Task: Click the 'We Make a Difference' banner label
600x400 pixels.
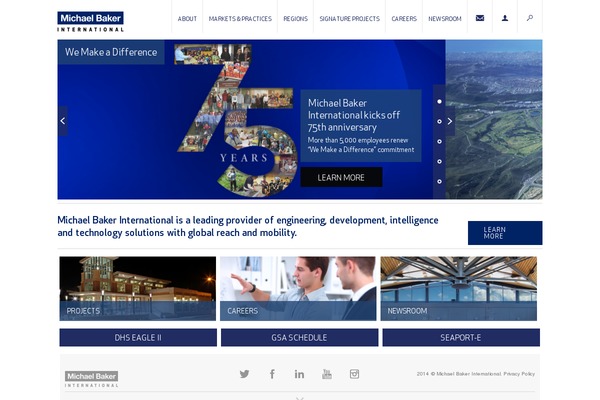Action: click(111, 52)
